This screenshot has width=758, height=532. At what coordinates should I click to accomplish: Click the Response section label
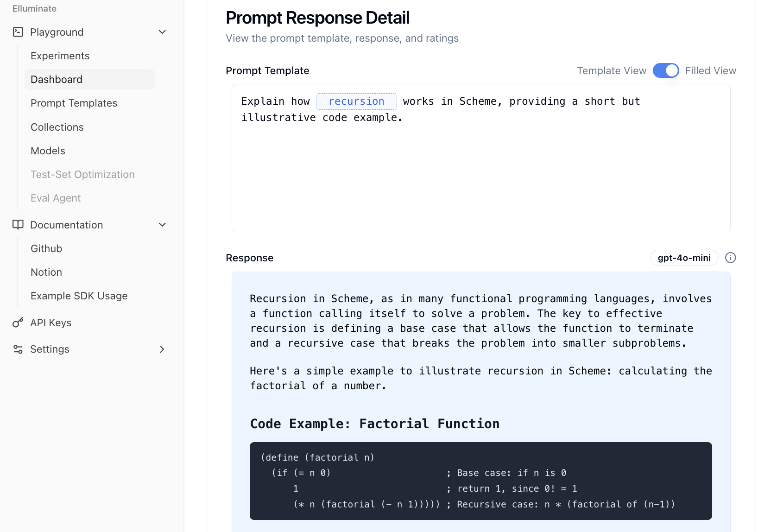250,258
